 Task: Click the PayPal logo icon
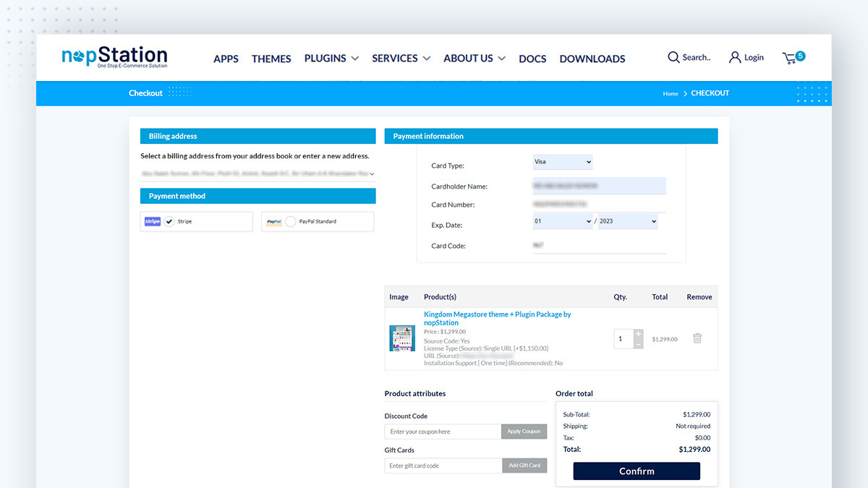point(273,221)
